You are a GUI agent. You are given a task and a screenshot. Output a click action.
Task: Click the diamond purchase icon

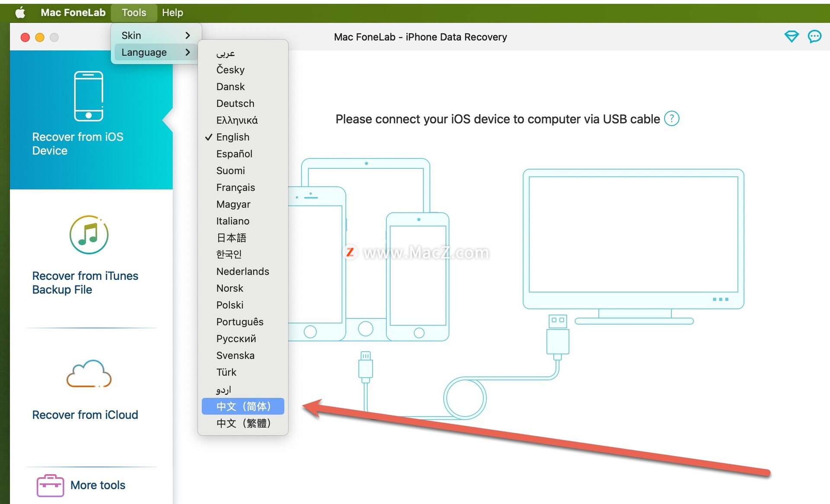792,37
